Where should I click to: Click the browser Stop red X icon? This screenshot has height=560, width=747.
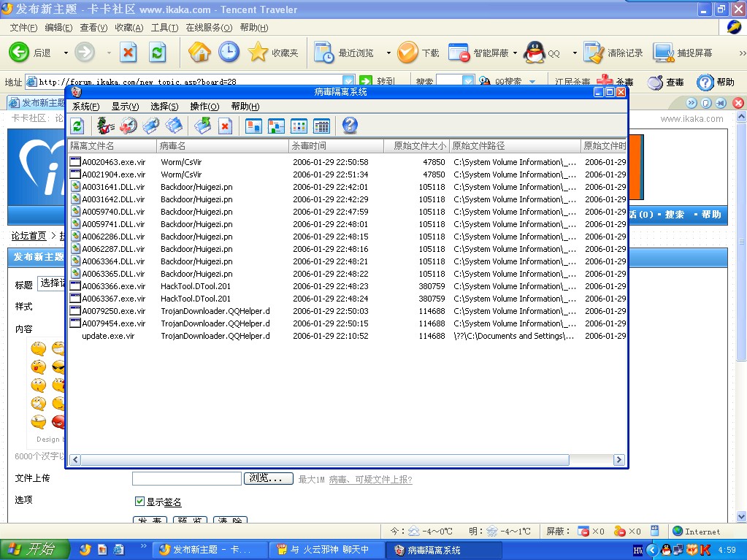pyautogui.click(x=128, y=53)
